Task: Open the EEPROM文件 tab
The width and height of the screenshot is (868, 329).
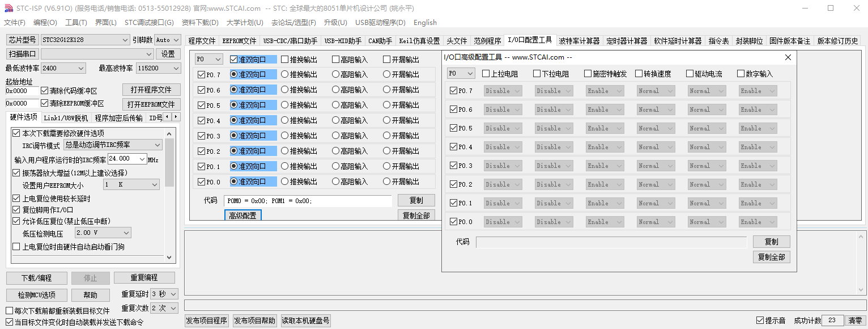Action: (x=239, y=41)
